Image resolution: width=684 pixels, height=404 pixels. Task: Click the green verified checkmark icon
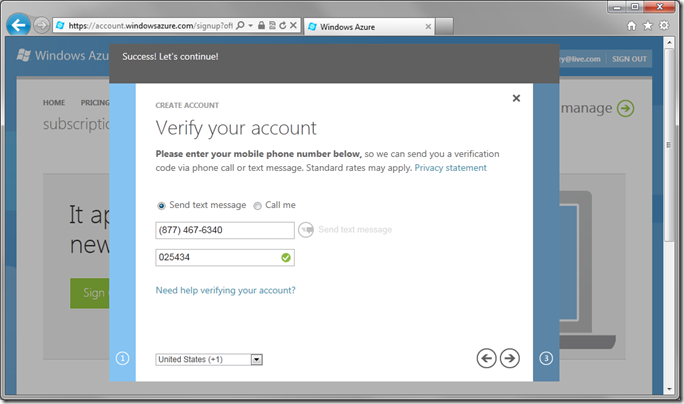[286, 258]
